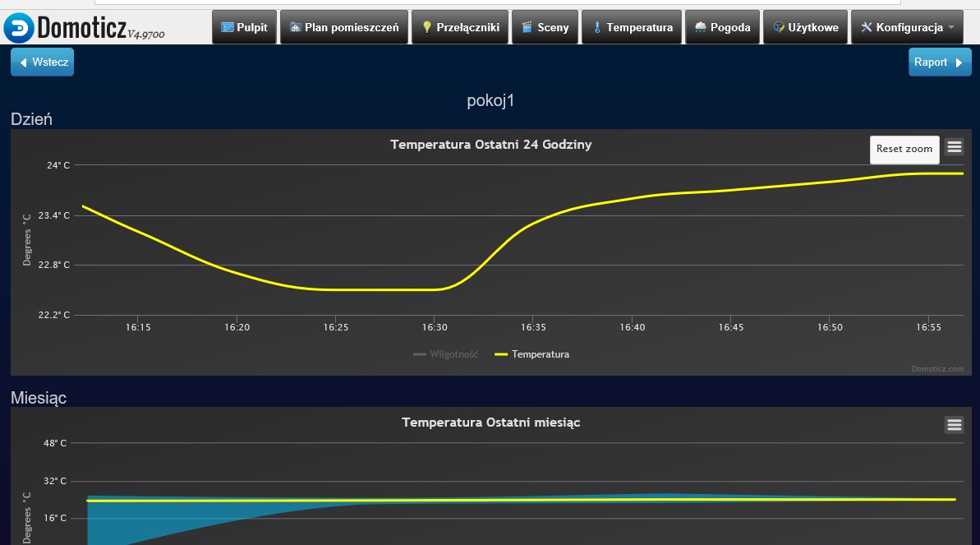980x545 pixels.
Task: Click the Wstecz back button
Action: (42, 62)
